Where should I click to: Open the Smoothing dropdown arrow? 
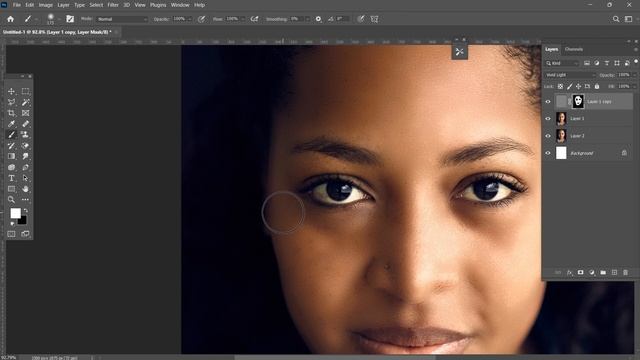[x=307, y=19]
